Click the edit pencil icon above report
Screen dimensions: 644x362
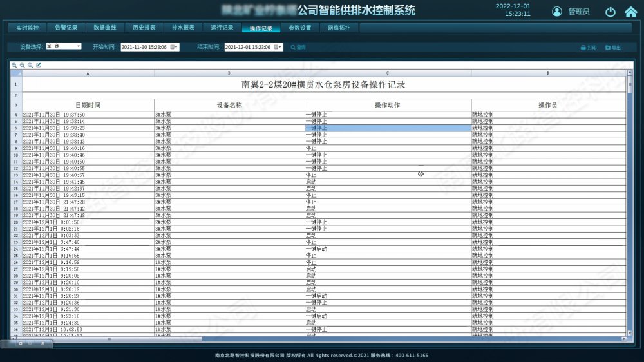pyautogui.click(x=39, y=65)
